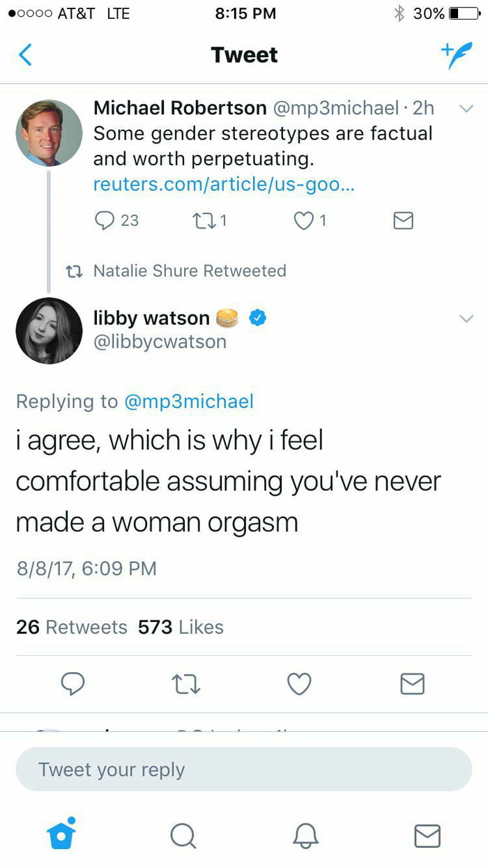Tap the Tweet your reply field
Viewport: 488px width, 868px height.
coord(244,770)
